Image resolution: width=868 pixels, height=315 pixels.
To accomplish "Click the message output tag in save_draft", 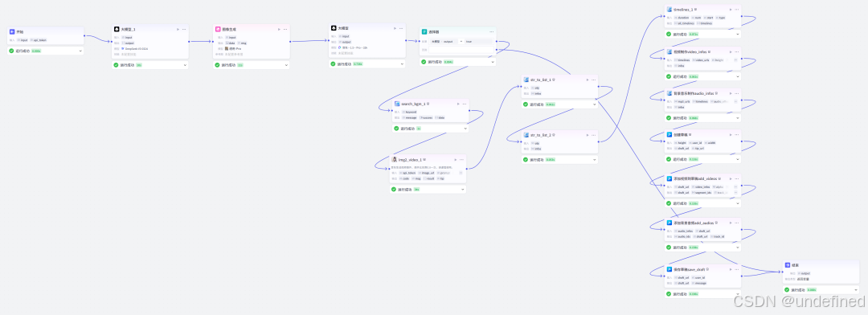I will click(700, 283).
